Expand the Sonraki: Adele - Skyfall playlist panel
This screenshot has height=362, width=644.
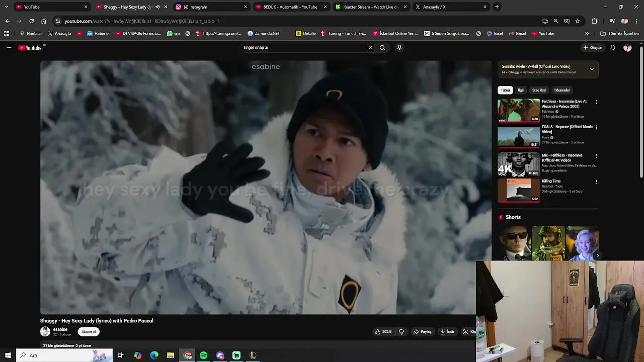[592, 69]
